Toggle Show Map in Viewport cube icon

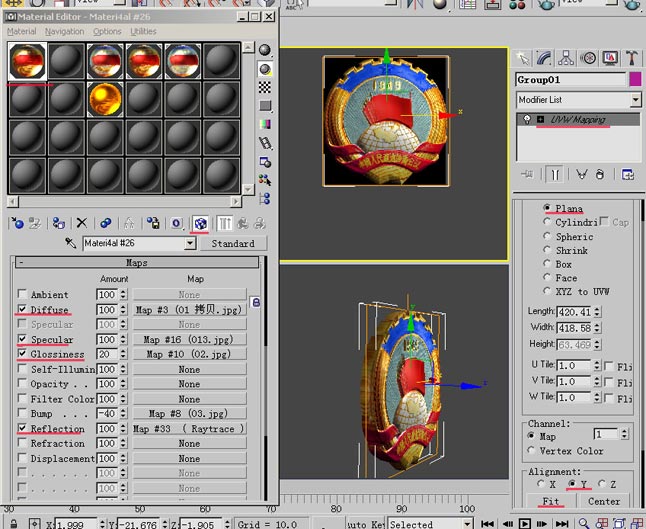200,223
